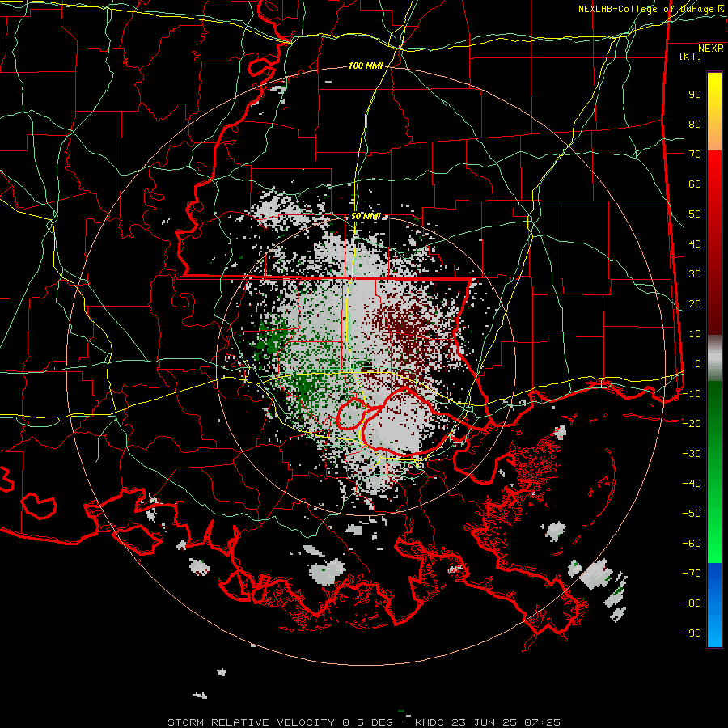Select the 30 value on the velocity scale
Image resolution: width=728 pixels, height=728 pixels.
695,274
